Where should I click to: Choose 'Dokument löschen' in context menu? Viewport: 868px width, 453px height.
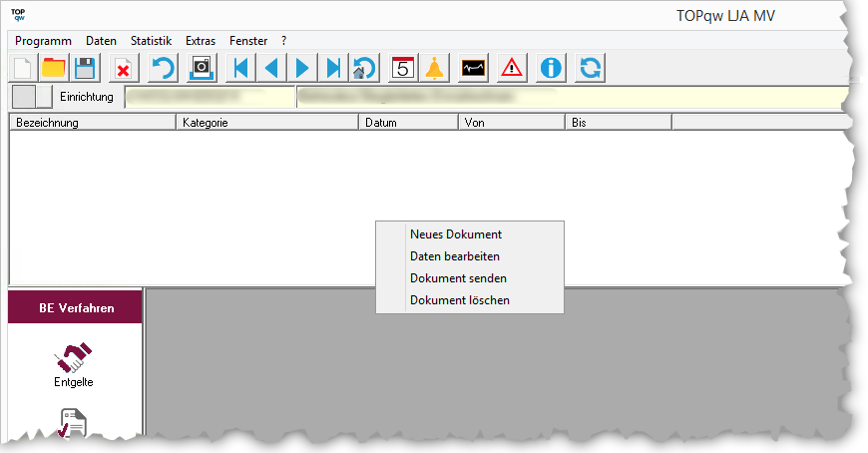(459, 300)
